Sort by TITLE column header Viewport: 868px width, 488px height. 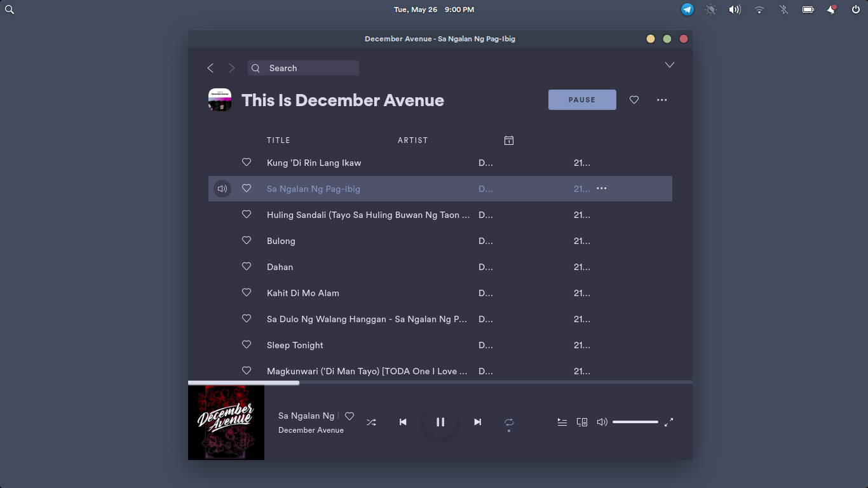(278, 140)
